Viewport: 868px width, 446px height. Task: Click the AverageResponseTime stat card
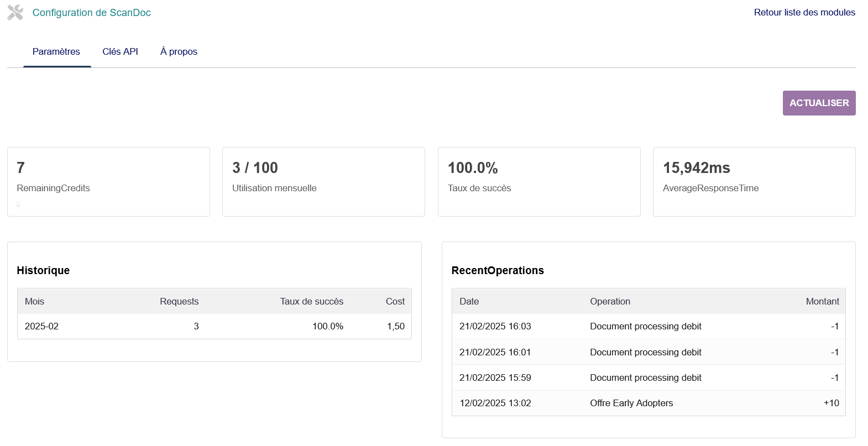pyautogui.click(x=754, y=181)
